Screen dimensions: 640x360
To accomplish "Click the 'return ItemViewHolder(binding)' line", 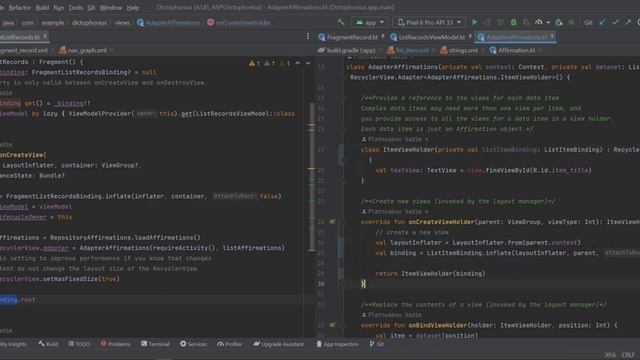I will 430,273.
